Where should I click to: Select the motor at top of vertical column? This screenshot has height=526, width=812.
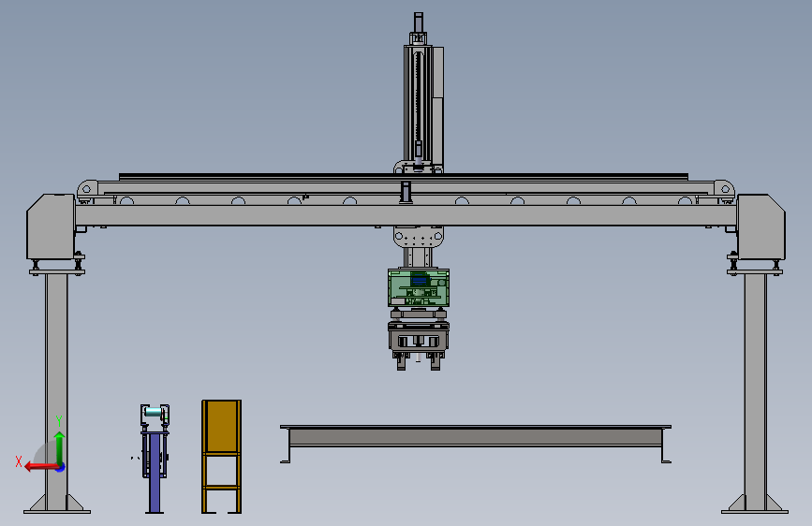tap(419, 22)
